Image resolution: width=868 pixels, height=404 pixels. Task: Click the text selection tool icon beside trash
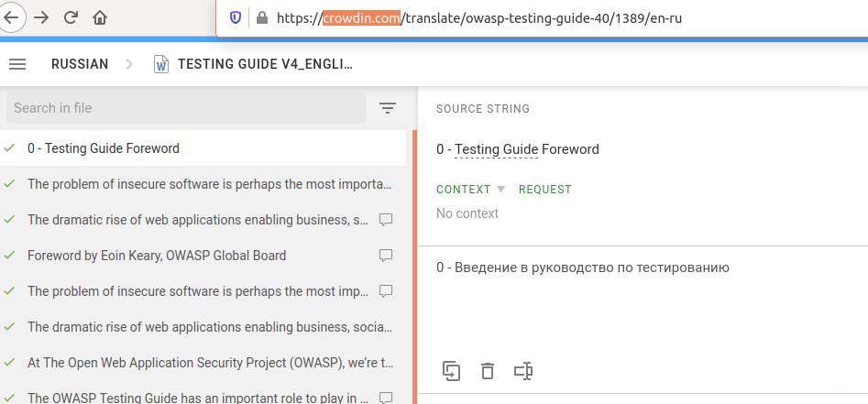pos(523,371)
